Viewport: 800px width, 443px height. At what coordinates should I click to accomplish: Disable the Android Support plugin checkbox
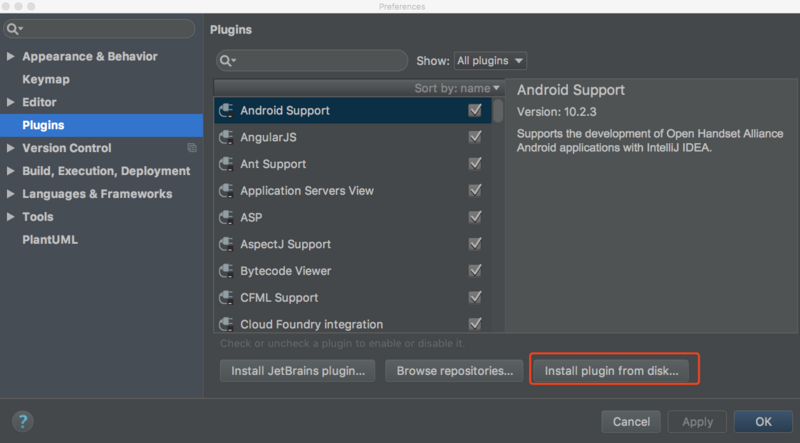tap(474, 110)
